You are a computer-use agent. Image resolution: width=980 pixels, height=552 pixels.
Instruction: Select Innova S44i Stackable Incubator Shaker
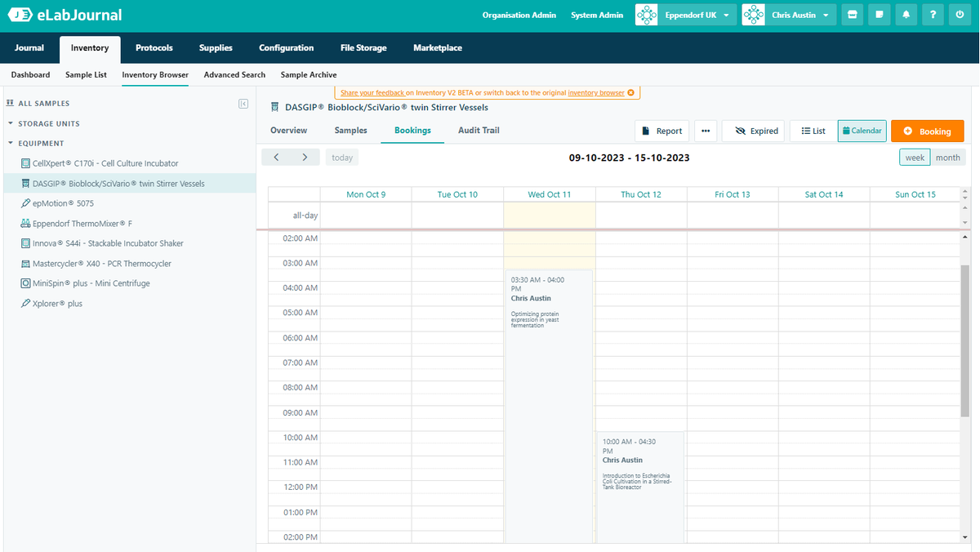tap(108, 243)
